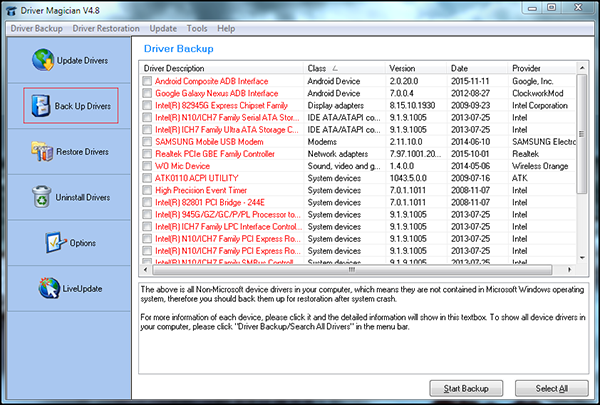This screenshot has height=405, width=600.
Task: Click the ClockworkMod provider cell
Action: (x=538, y=93)
